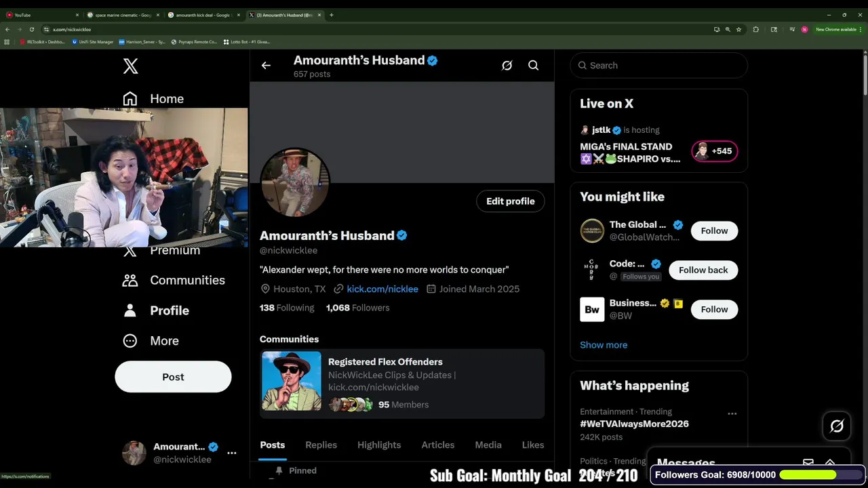
Task: Switch to the Articles tab
Action: click(x=438, y=445)
